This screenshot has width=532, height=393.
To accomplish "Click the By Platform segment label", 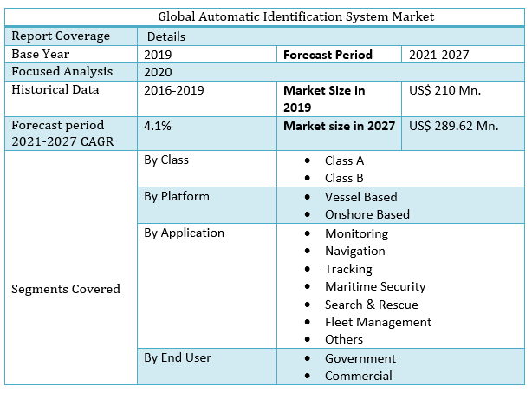I will click(177, 196).
